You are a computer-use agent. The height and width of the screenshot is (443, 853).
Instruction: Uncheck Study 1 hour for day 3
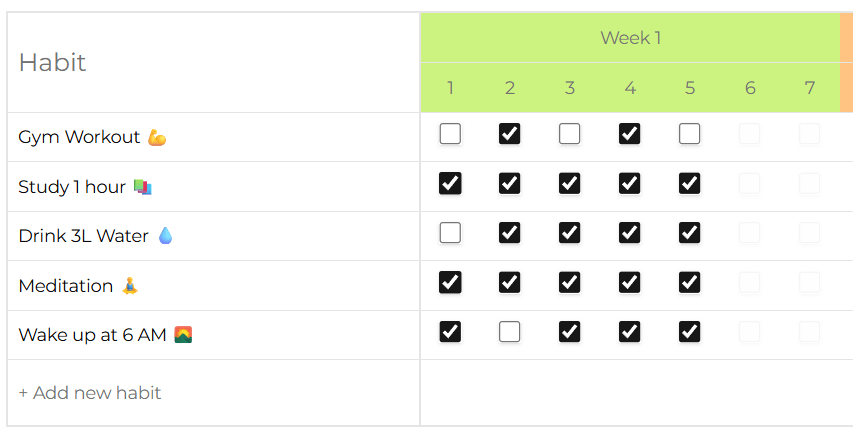tap(570, 183)
